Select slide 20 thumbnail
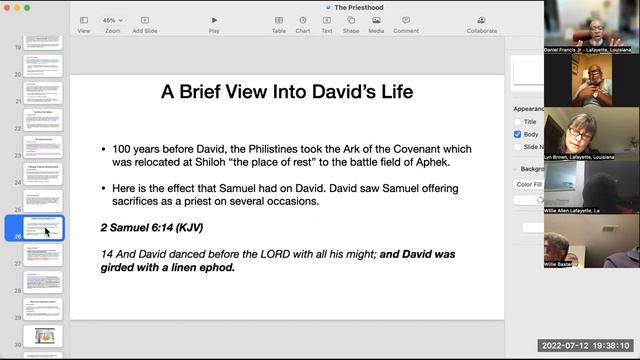 (x=43, y=66)
